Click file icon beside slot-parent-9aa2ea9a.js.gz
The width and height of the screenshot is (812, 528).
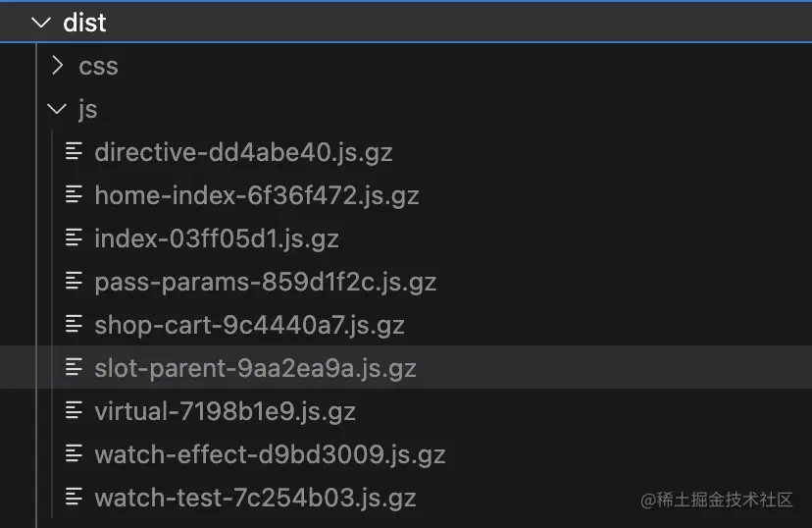pyautogui.click(x=74, y=367)
